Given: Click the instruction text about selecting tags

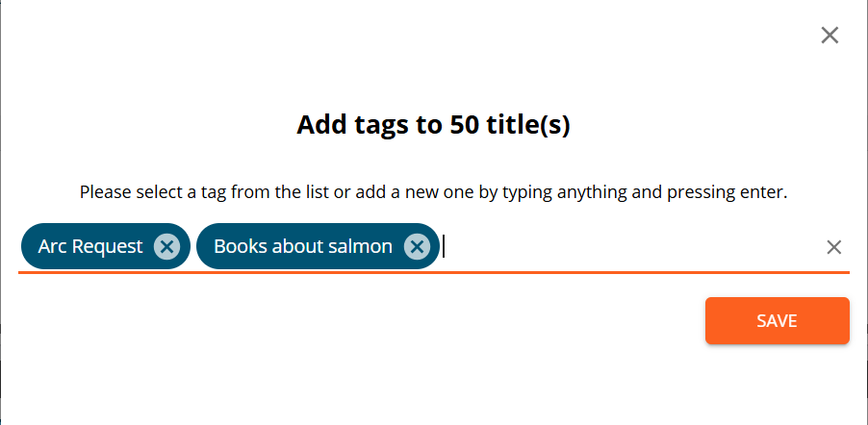Looking at the screenshot, I should [433, 192].
